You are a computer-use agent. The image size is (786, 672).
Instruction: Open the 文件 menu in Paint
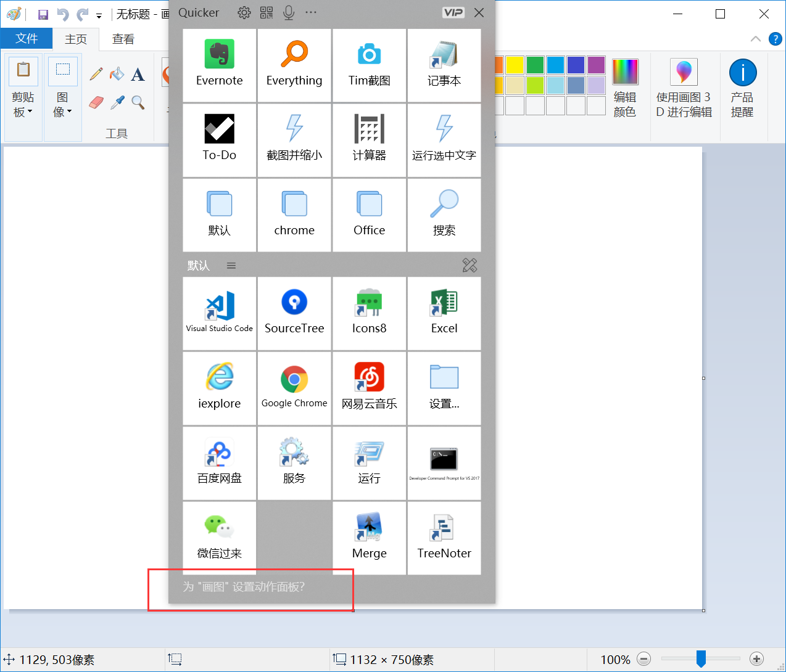tap(27, 38)
